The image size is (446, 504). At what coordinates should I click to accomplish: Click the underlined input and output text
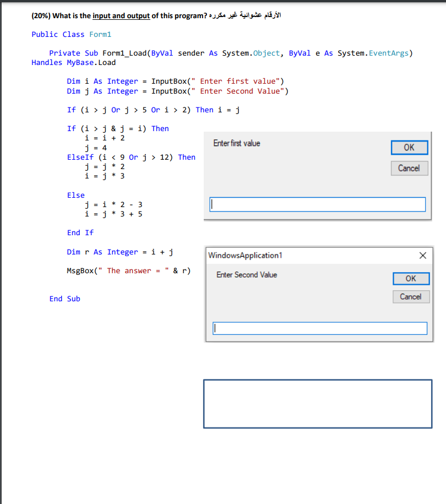(121, 15)
